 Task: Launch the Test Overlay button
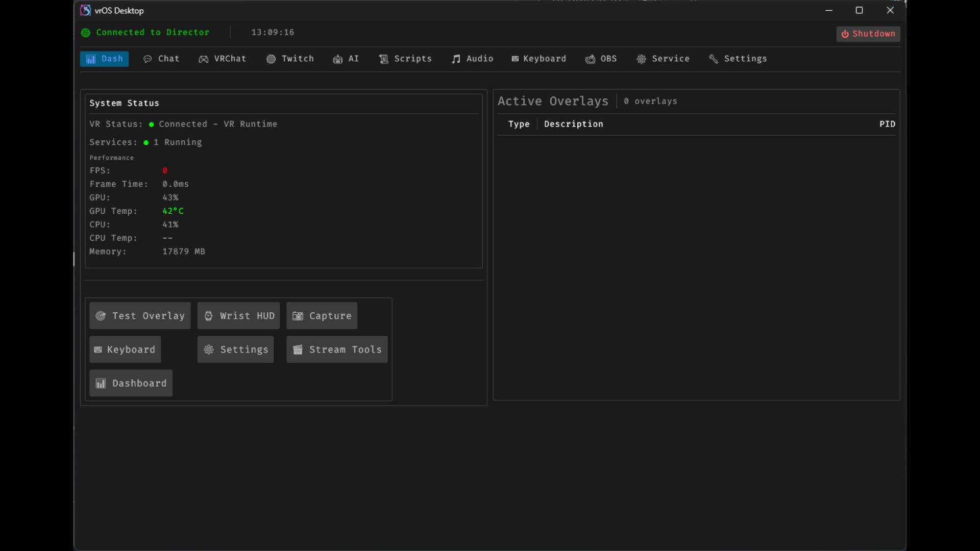(140, 316)
